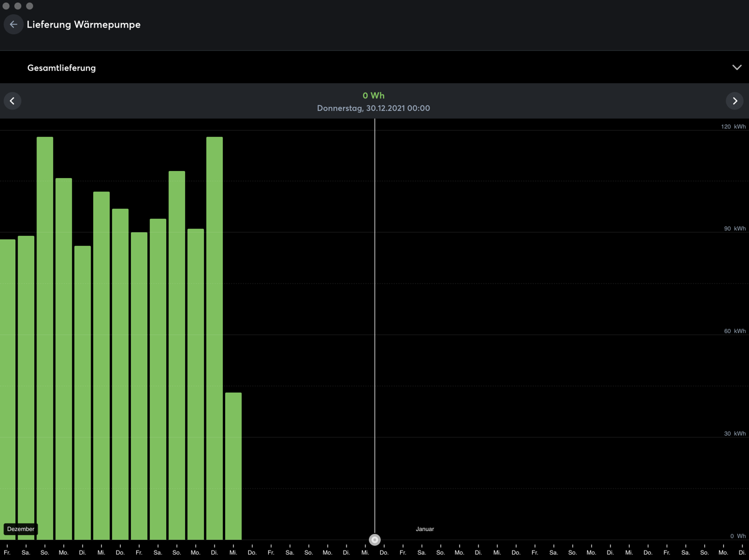Click the 0 Wh value in the header

374,95
